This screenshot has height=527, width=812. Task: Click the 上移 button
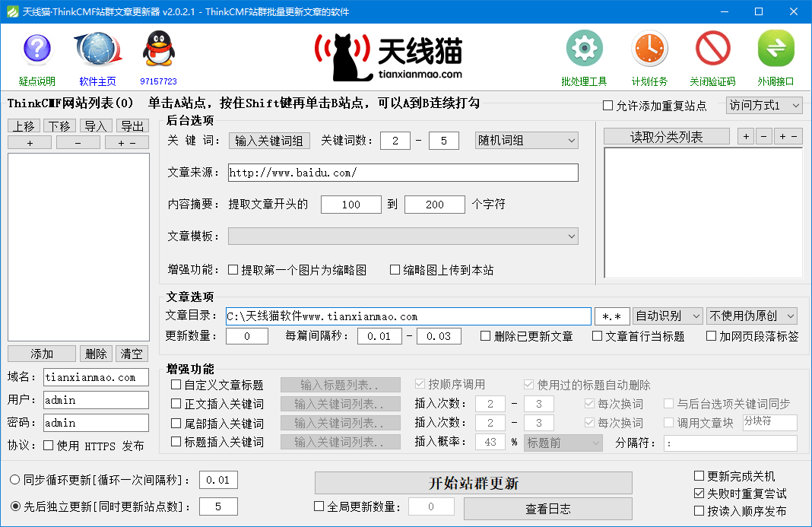tap(24, 126)
